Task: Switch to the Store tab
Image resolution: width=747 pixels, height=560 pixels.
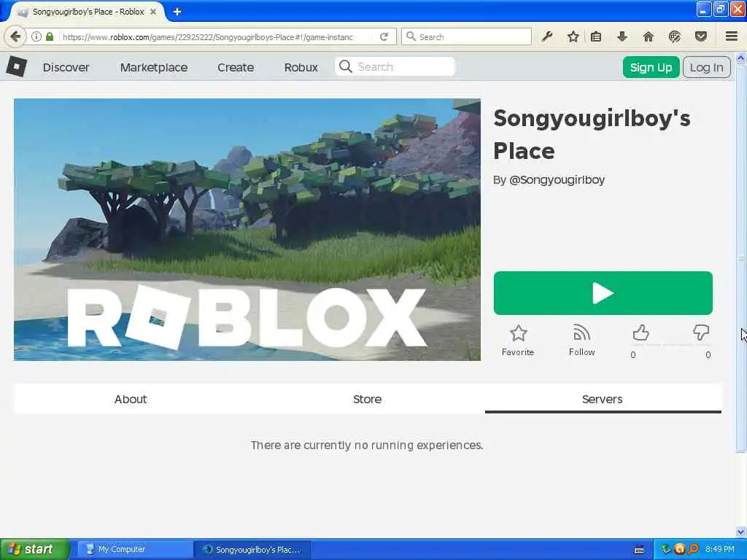Action: [368, 399]
